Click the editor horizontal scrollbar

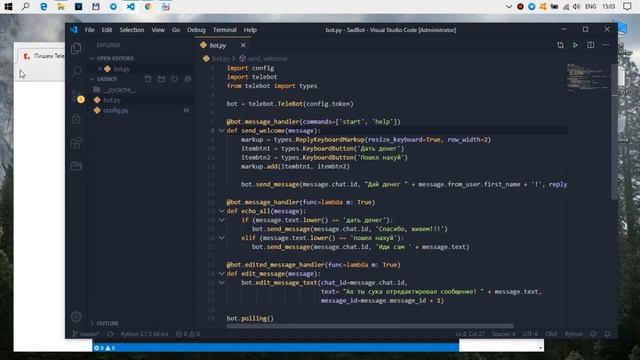click(x=370, y=326)
